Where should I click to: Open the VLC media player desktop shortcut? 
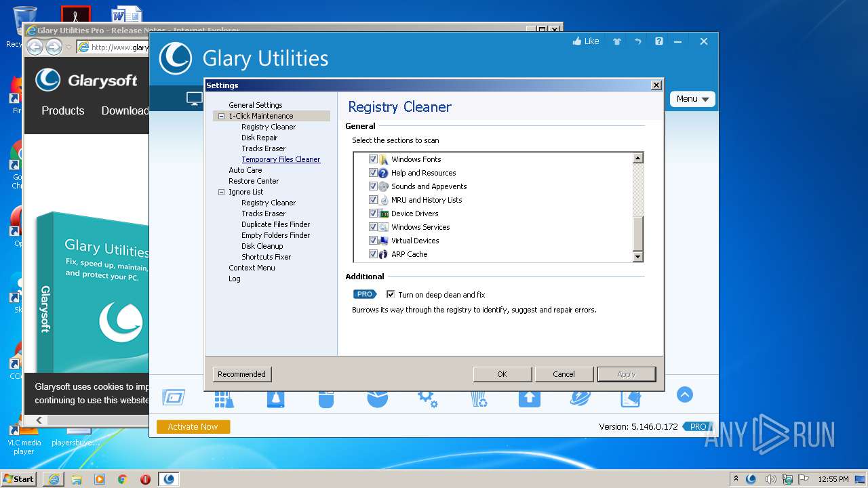point(24,441)
